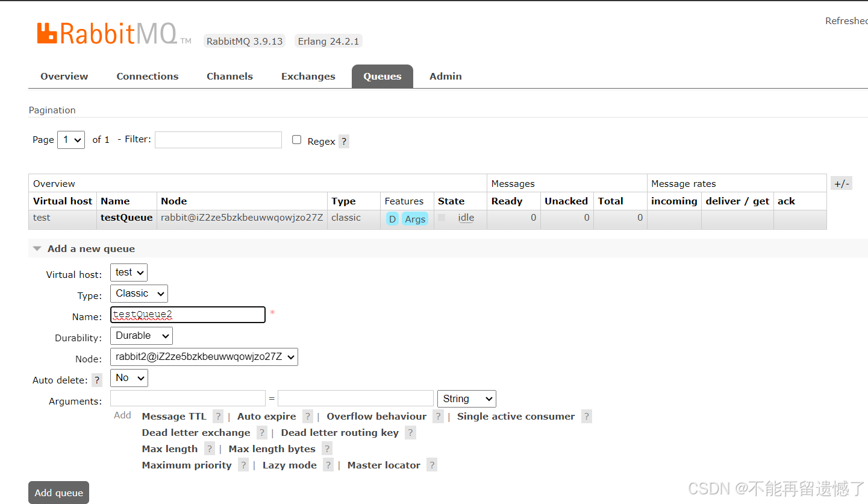Open the argument type String dropdown
Screen dimensions: 868x504
coord(467,398)
